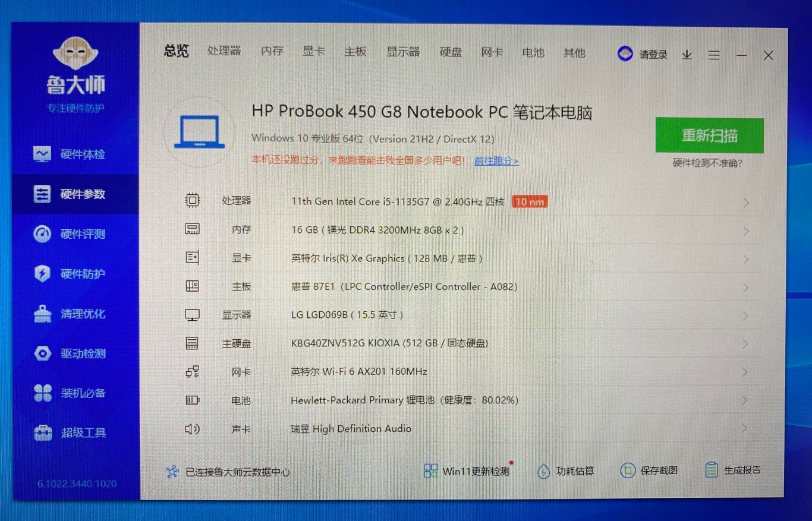This screenshot has width=812, height=521.
Task: Open the hamburger menu icon
Action: click(x=714, y=55)
